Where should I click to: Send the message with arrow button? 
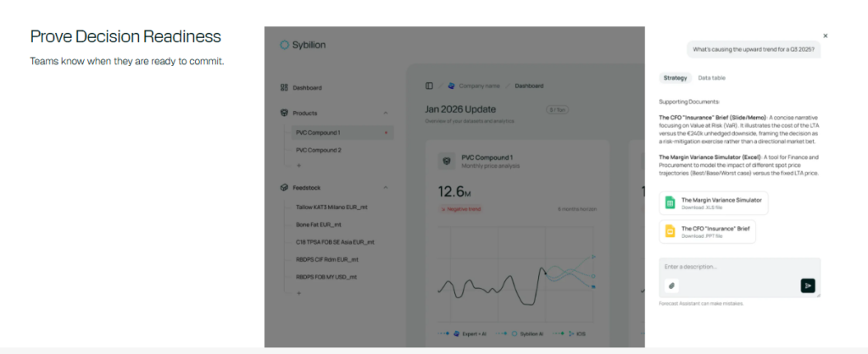tap(807, 285)
